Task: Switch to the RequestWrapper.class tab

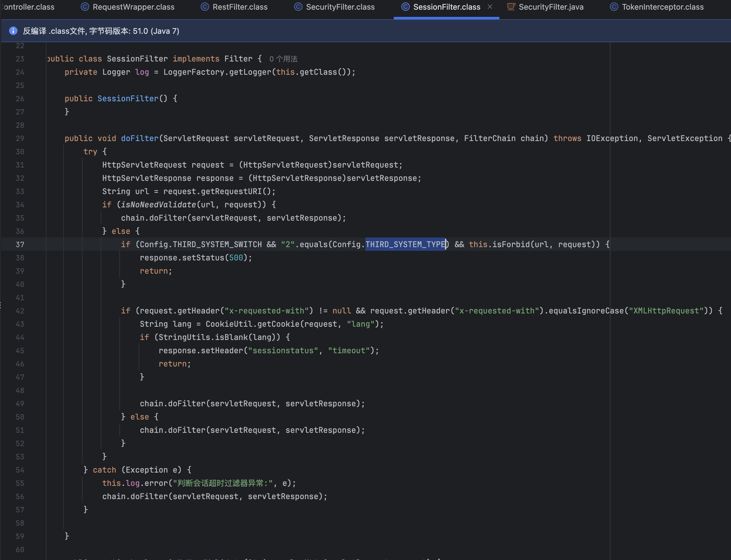Action: 133,7
